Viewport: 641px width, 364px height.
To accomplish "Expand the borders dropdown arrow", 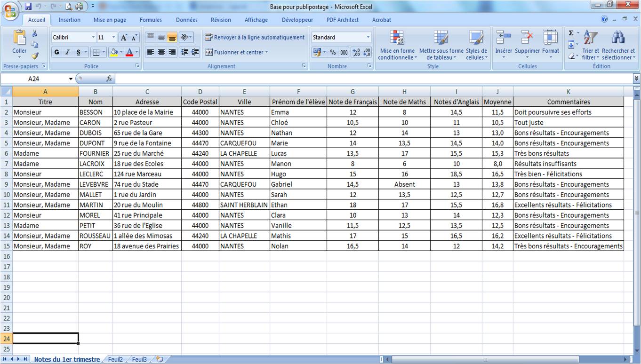I will click(x=104, y=52).
